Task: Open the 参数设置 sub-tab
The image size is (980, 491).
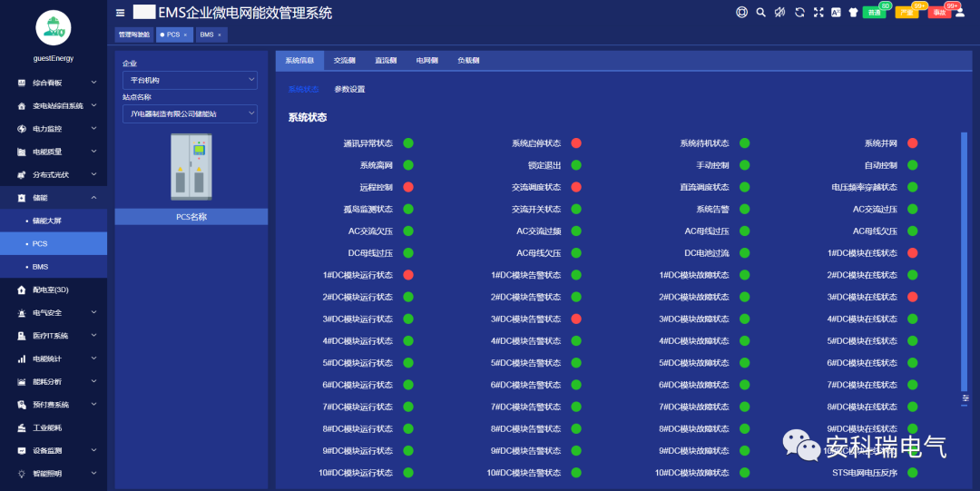Action: coord(349,90)
